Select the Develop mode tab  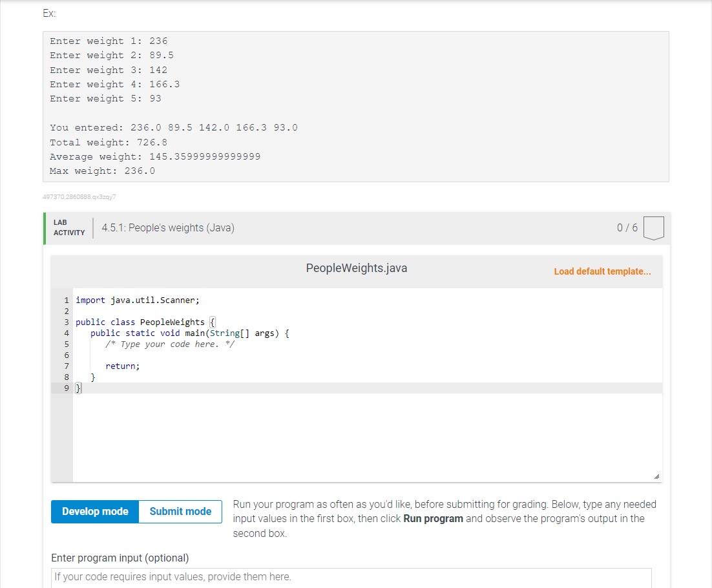[94, 511]
